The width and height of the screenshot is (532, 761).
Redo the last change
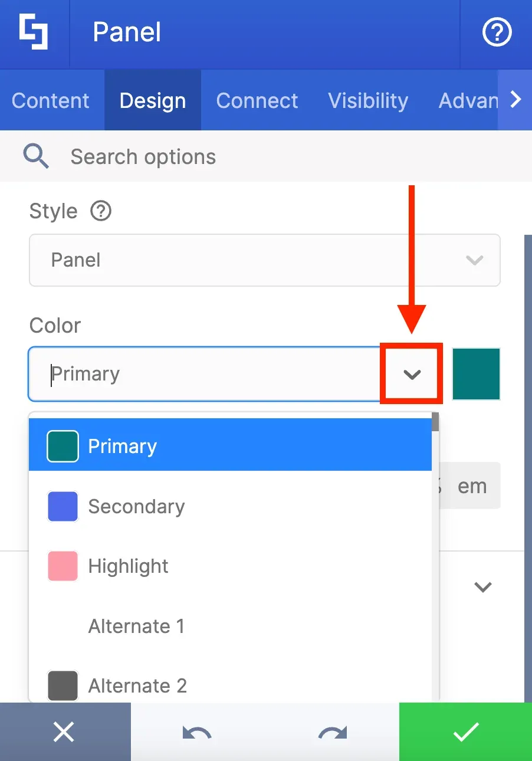click(x=333, y=733)
